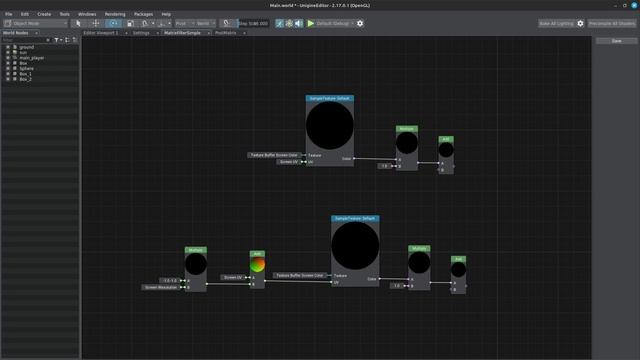Toggle the enabled checkbox for Box_2
This screenshot has width=640, height=360.
point(8,79)
